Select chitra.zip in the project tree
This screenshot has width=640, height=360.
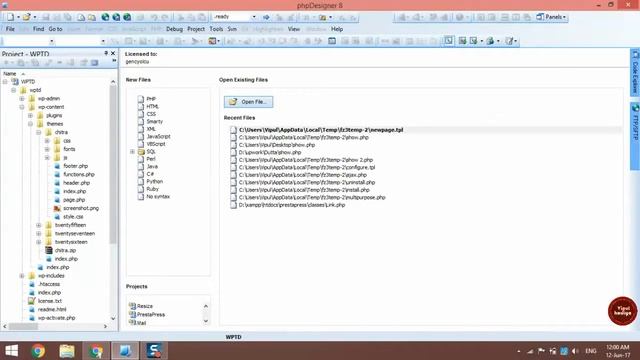pyautogui.click(x=65, y=250)
